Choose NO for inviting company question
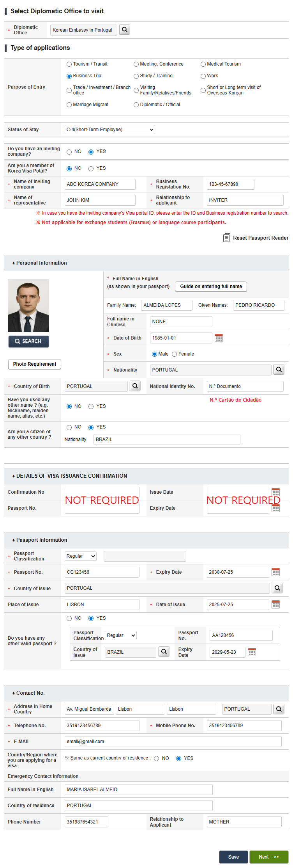 pyautogui.click(x=69, y=152)
